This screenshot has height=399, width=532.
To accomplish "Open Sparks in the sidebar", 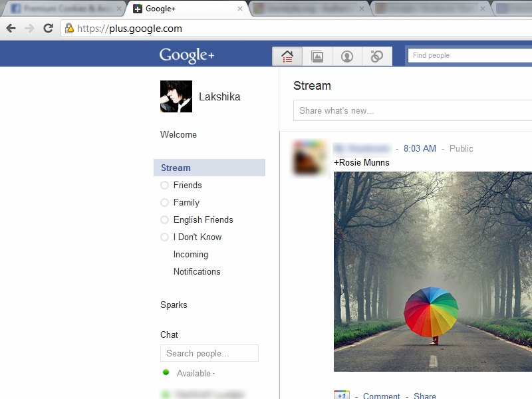I will coord(174,305).
